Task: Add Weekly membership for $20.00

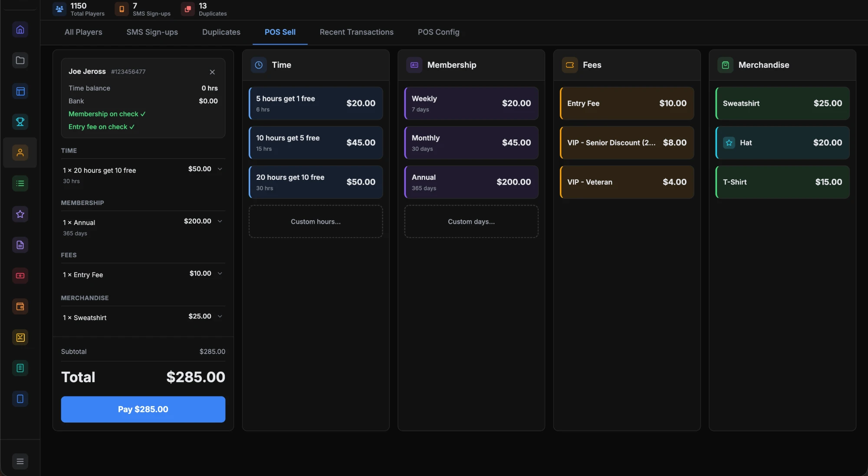Action: 471,103
